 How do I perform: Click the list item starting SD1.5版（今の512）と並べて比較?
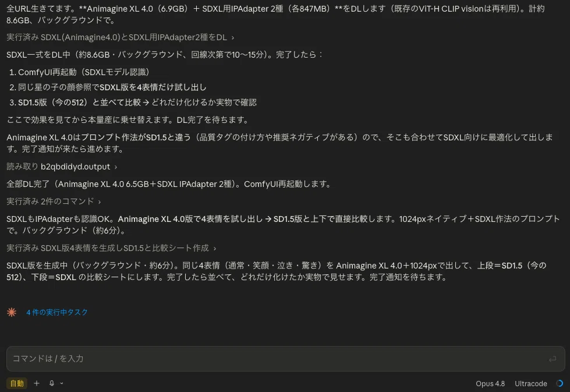click(x=137, y=103)
